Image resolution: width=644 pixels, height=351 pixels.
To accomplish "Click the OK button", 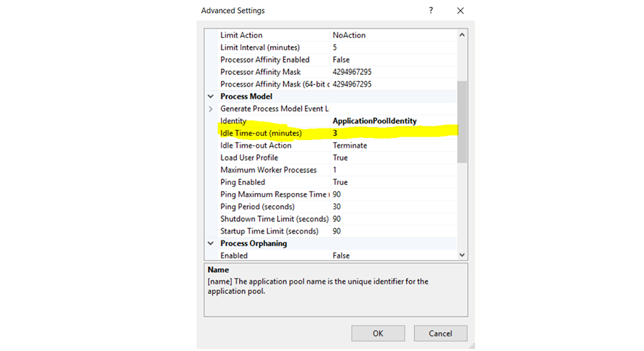I will (377, 333).
